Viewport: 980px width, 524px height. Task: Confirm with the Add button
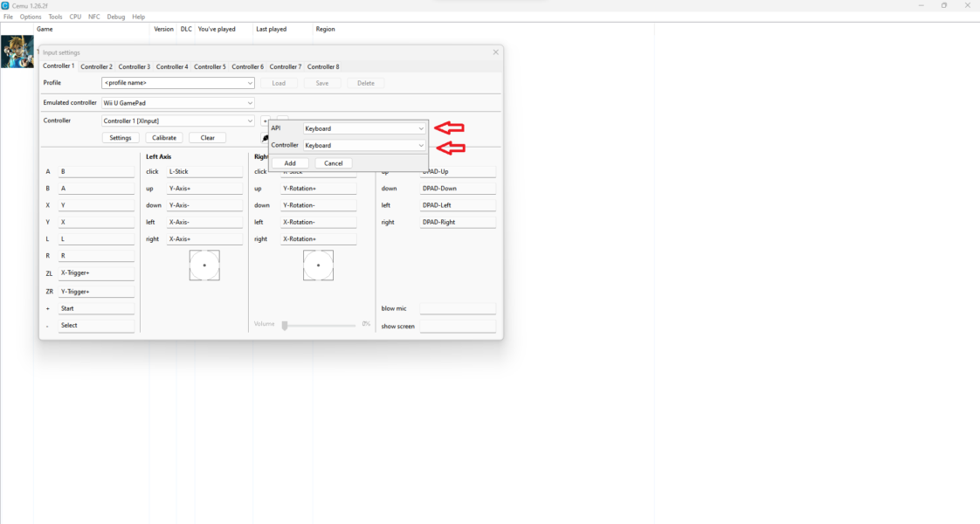pos(290,163)
